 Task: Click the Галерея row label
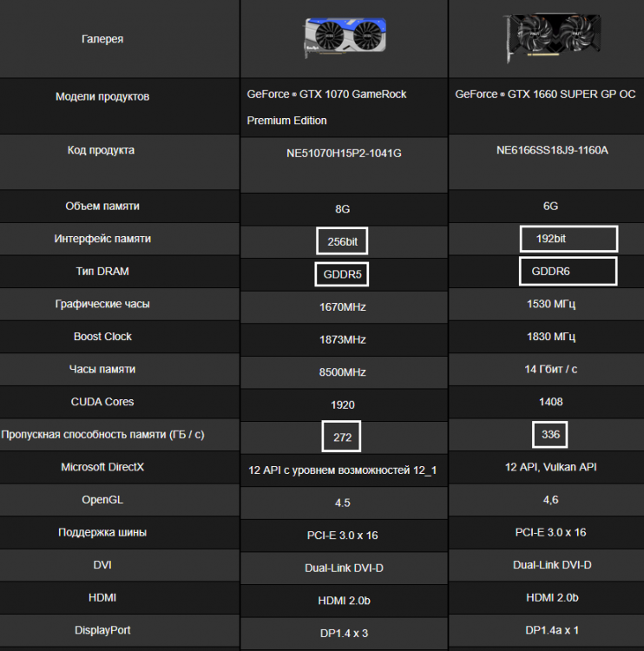click(x=102, y=39)
